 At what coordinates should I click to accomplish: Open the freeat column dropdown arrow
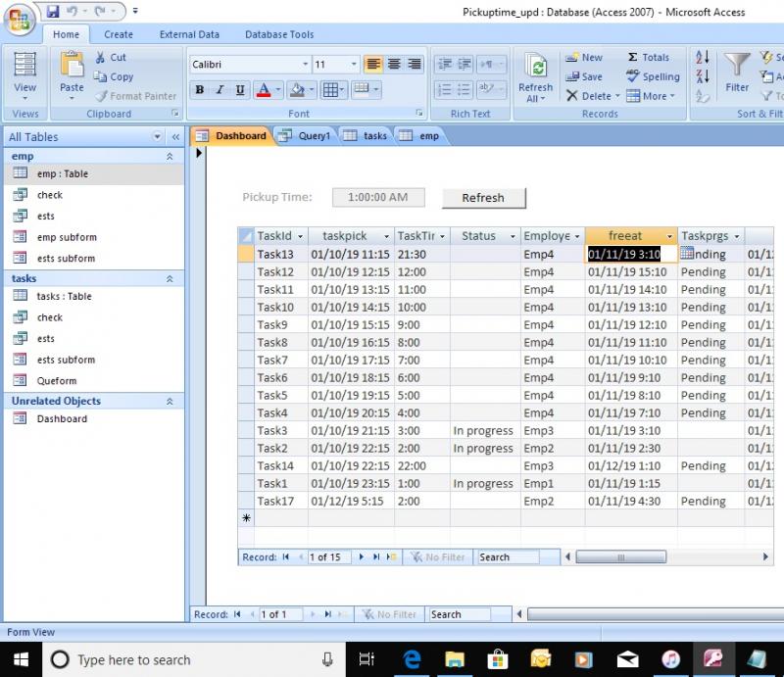pos(669,236)
